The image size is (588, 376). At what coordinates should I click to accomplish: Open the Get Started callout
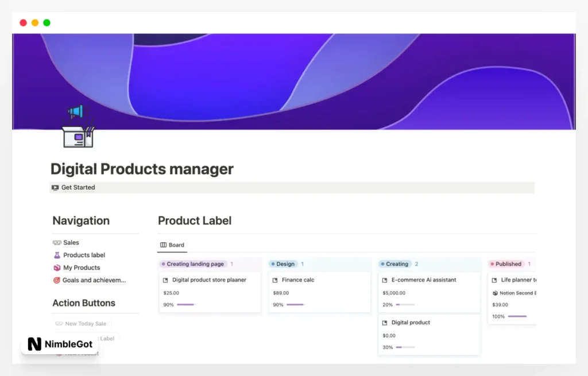pos(292,188)
